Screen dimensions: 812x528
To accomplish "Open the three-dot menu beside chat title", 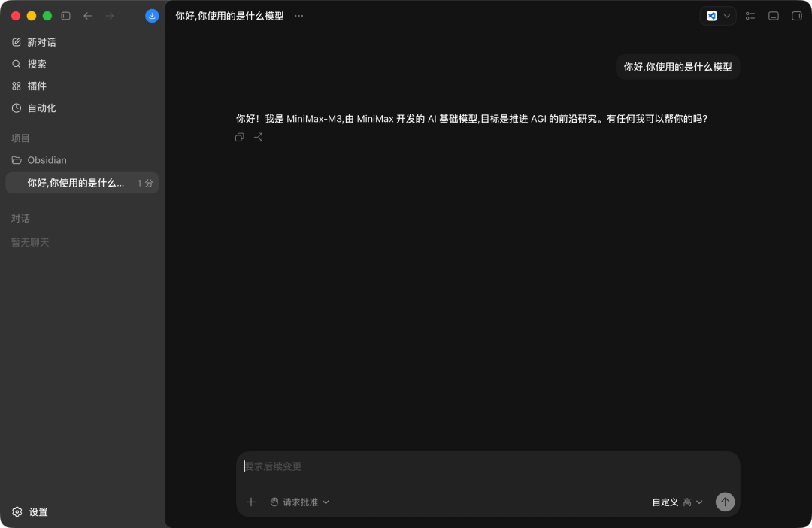I will click(x=298, y=16).
